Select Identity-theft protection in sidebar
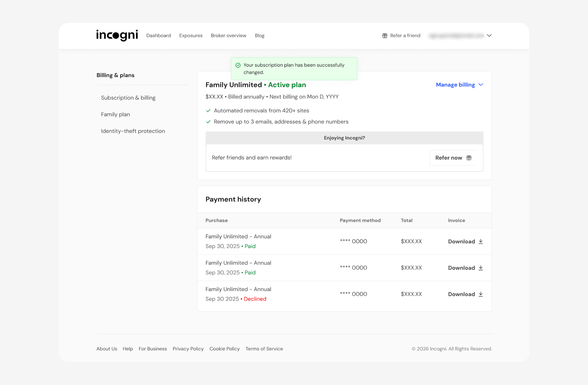Viewport: 588px width, 385px height. 133,131
